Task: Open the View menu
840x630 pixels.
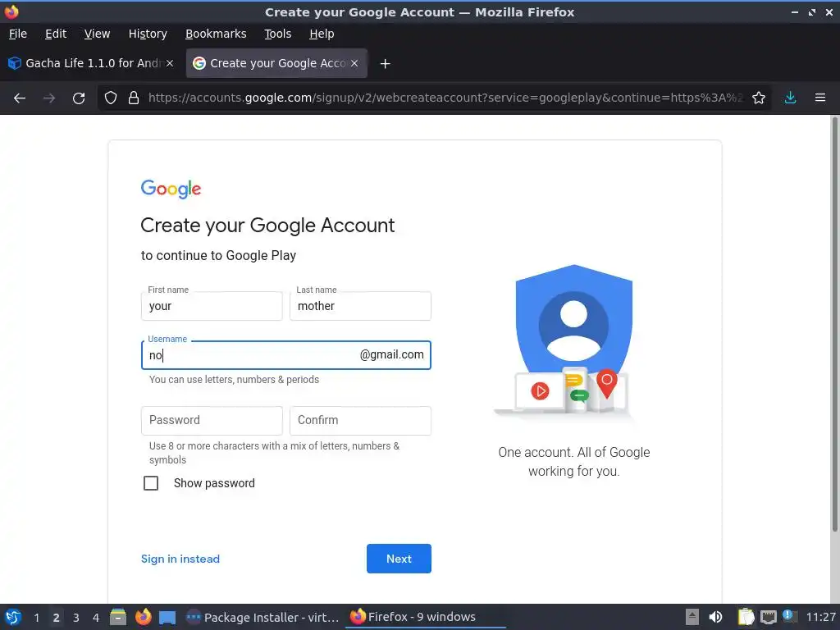Action: tap(97, 34)
